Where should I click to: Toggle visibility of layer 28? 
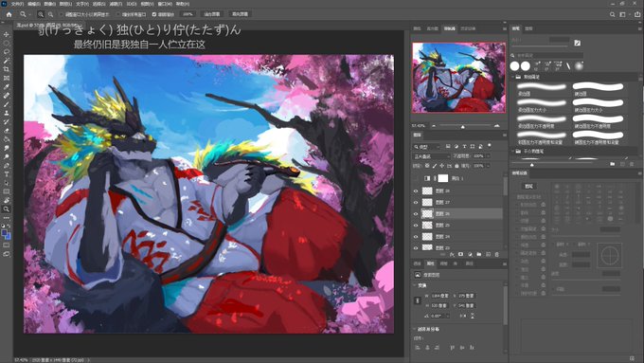tap(416, 191)
